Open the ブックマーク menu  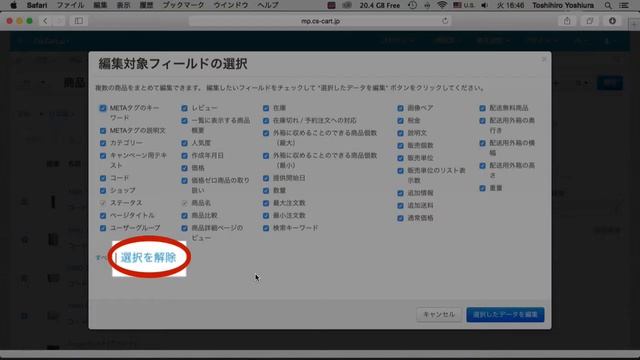[183, 5]
